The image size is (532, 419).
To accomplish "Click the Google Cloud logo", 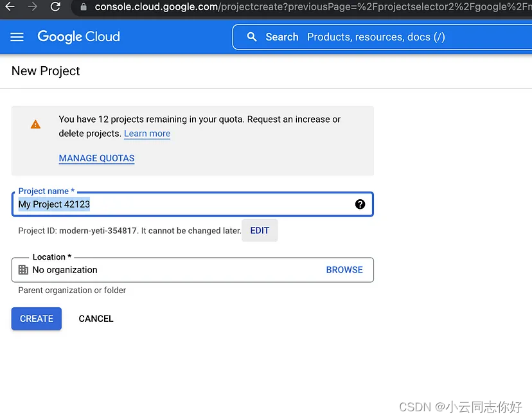I will point(79,37).
